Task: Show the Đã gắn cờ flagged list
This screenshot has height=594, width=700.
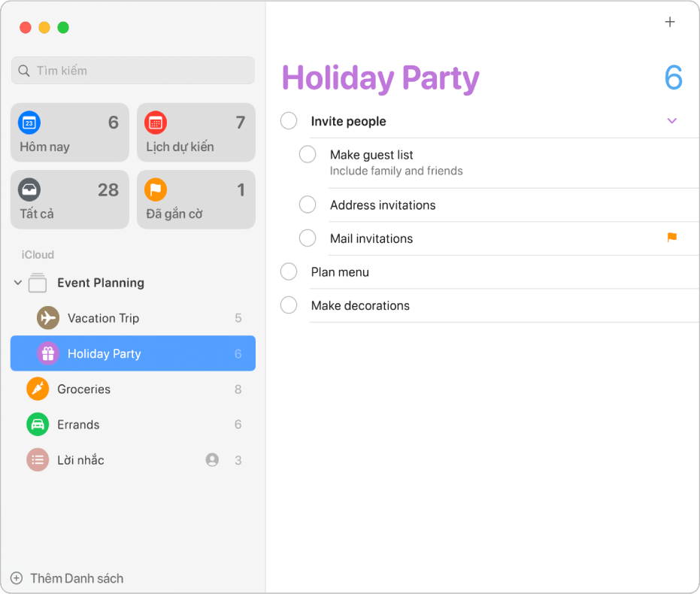Action: click(x=196, y=199)
